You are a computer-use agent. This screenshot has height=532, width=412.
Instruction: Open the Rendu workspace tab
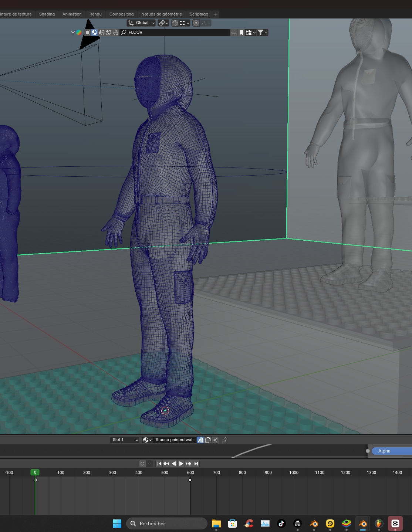95,14
